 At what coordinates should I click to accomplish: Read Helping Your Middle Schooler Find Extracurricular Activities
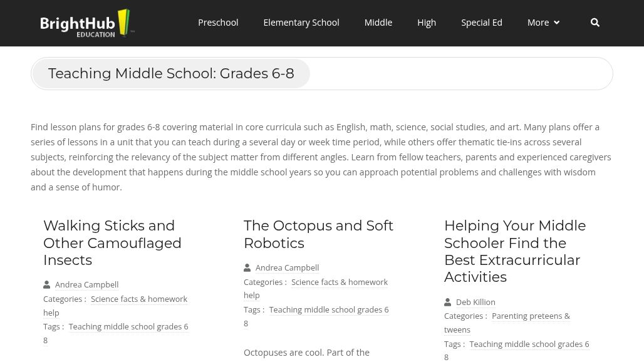tap(514, 251)
